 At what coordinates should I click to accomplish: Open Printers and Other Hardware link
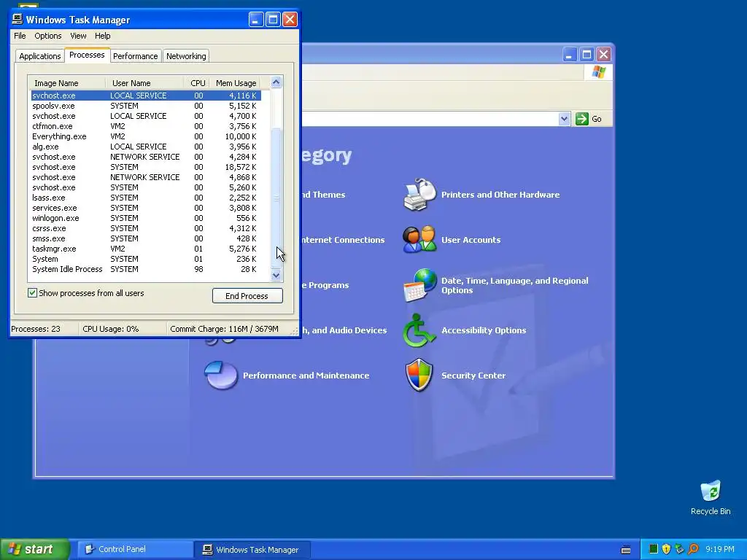[x=500, y=194]
